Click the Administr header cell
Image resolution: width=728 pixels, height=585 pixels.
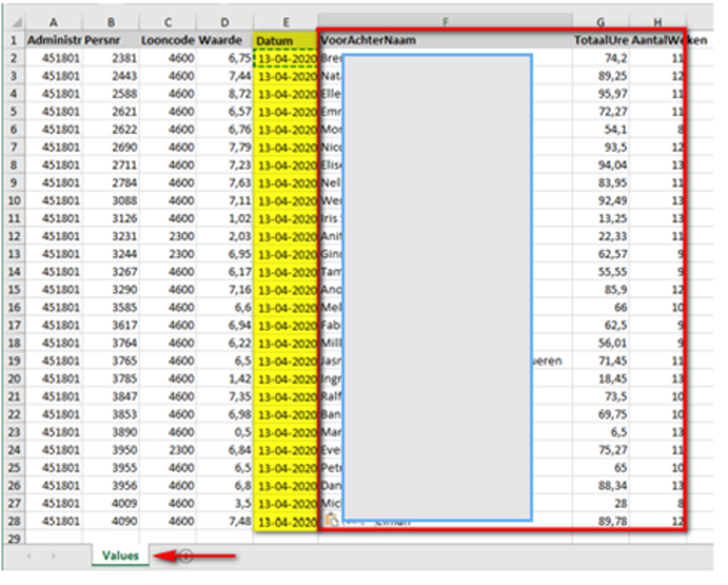click(54, 40)
